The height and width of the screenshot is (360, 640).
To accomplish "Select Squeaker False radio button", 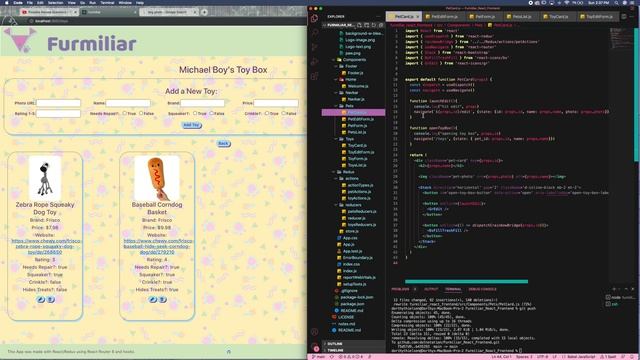I will [x=211, y=113].
